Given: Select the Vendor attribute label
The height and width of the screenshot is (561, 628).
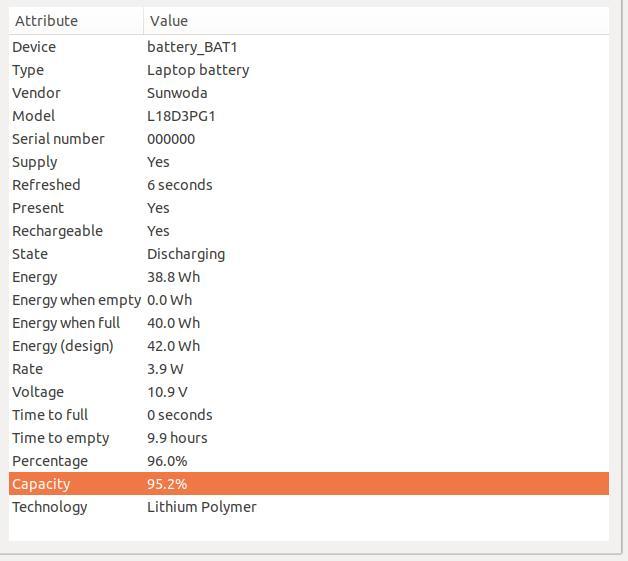Looking at the screenshot, I should click(36, 93).
